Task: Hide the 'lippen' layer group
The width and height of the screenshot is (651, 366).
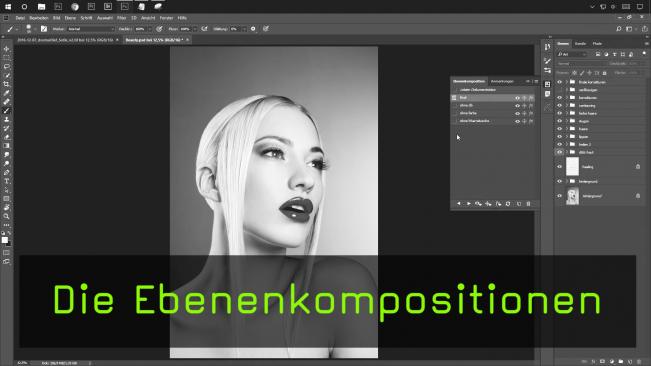Action: (559, 137)
